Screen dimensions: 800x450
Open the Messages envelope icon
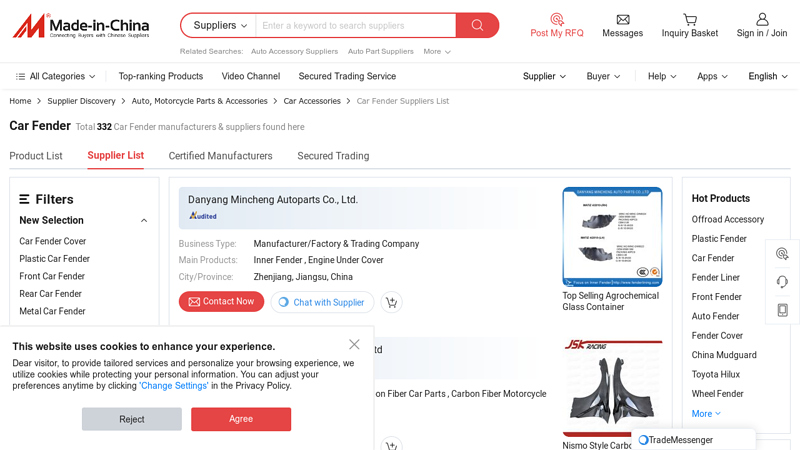pyautogui.click(x=622, y=19)
